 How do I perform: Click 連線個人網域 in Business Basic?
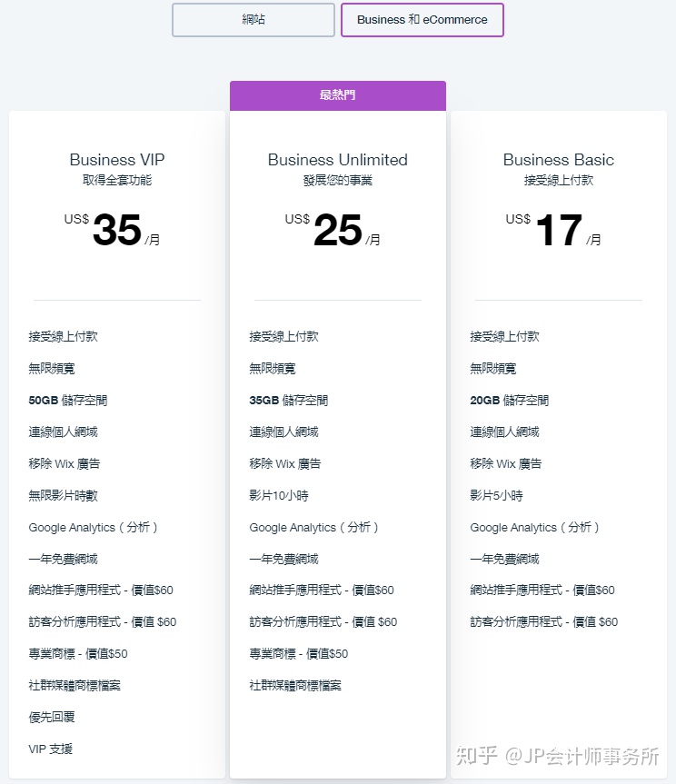click(x=504, y=432)
